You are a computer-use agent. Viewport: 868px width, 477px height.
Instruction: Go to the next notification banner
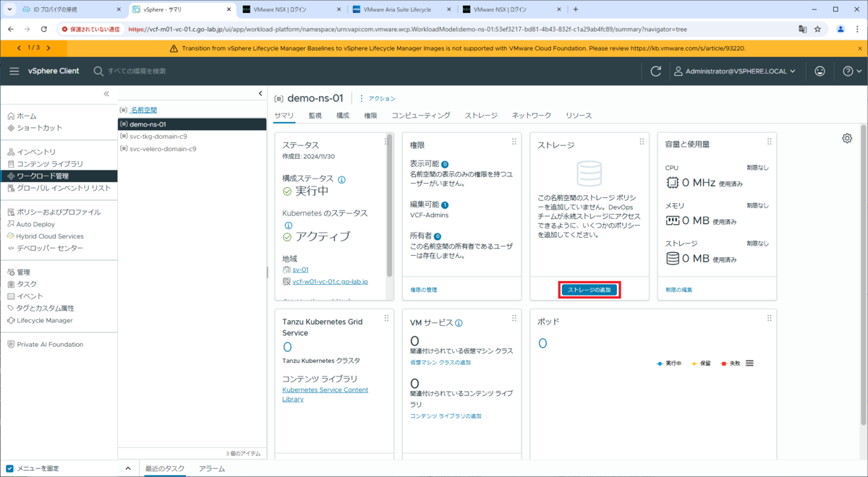tap(48, 48)
